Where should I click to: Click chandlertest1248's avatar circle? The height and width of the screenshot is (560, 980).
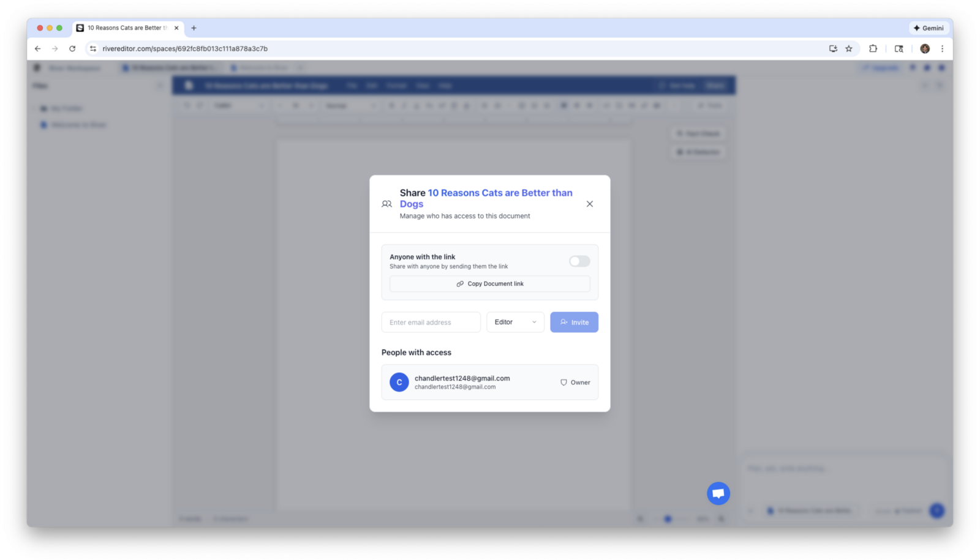click(x=399, y=382)
